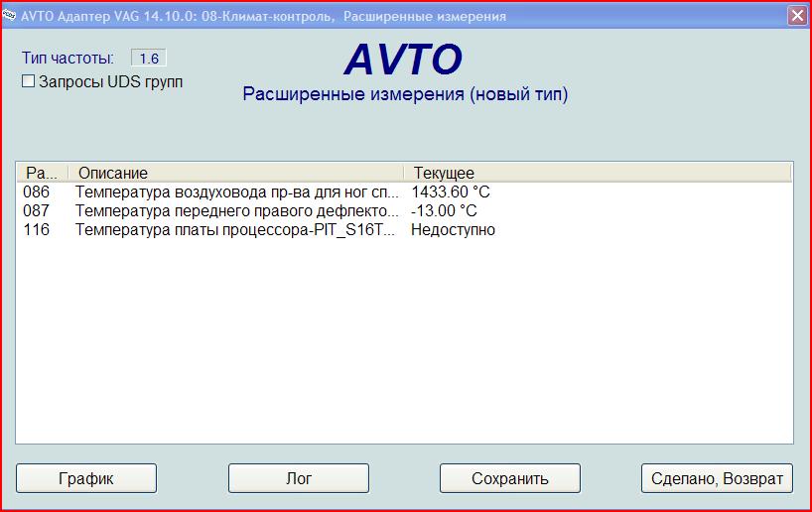Click the application icon in title bar

point(9,16)
